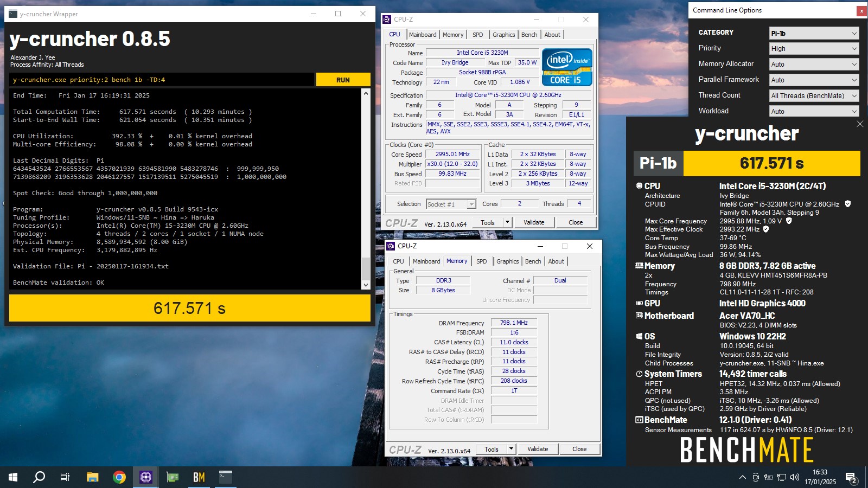
Task: Click the yellow RUN button
Action: (343, 80)
